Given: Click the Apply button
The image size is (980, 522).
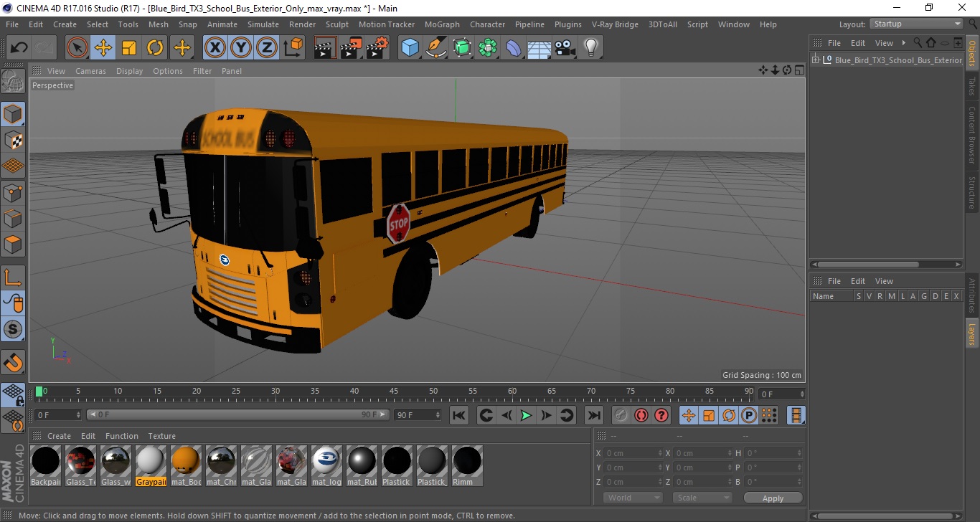Looking at the screenshot, I should (x=773, y=498).
